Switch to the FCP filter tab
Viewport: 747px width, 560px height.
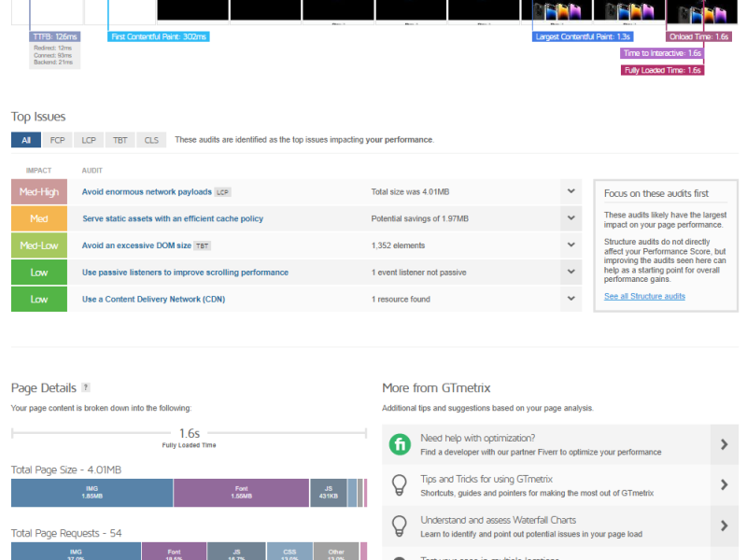[x=57, y=140]
